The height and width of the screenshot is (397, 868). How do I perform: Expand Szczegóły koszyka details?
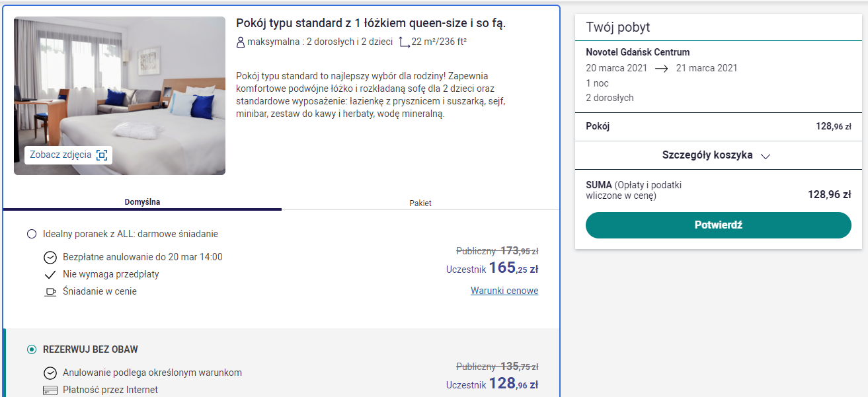(x=718, y=155)
